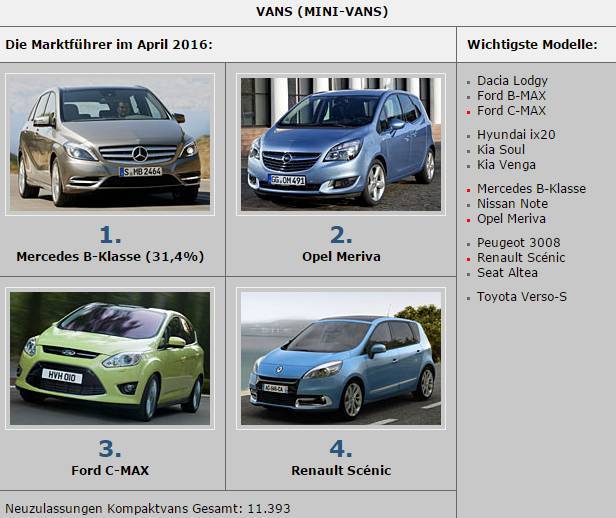Click the rank number 2 heading
616x518 pixels.
coord(341,235)
